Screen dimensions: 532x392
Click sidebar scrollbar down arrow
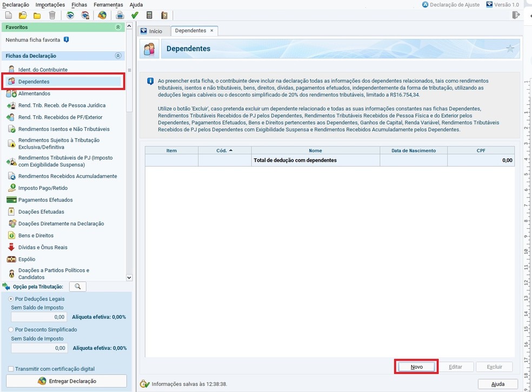point(129,277)
